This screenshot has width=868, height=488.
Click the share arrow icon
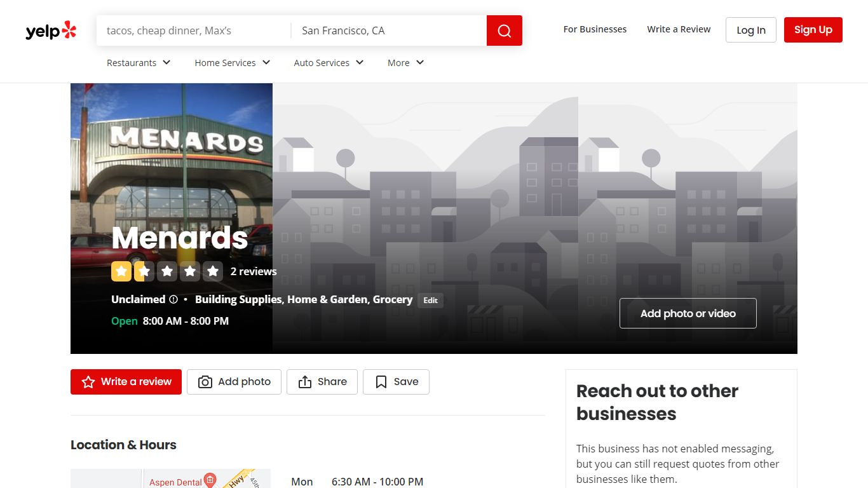[x=305, y=382]
